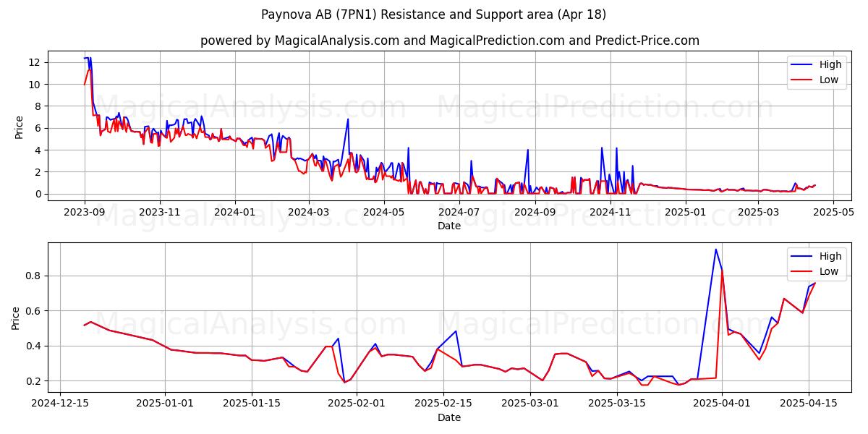Click the '2024-01' tick label
The height and width of the screenshot is (434, 868).
pyautogui.click(x=234, y=212)
